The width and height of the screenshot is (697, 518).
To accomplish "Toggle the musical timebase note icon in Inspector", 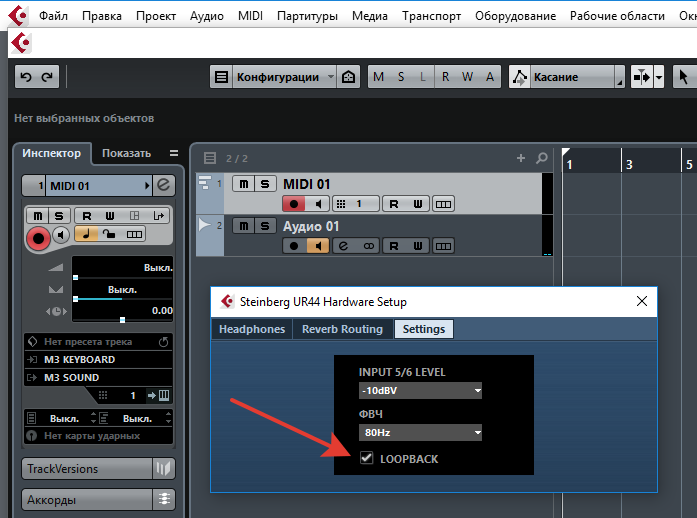I will point(86,234).
